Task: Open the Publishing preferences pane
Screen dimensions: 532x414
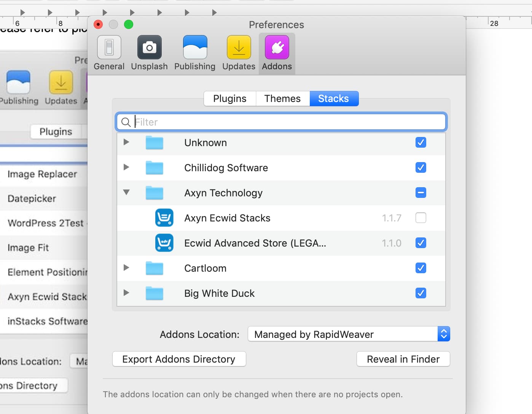Action: (195, 53)
